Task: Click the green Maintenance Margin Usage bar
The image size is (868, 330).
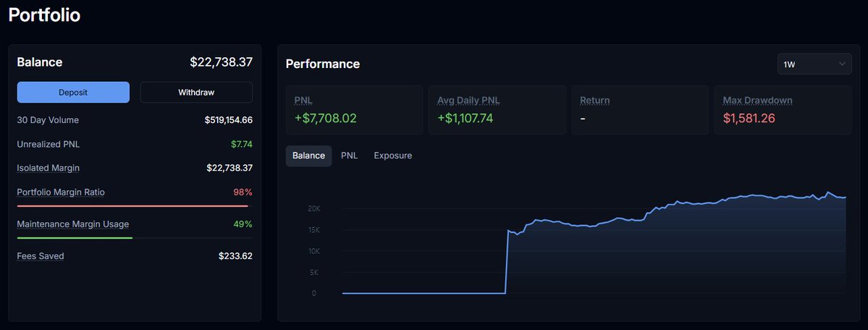Action: click(75, 238)
